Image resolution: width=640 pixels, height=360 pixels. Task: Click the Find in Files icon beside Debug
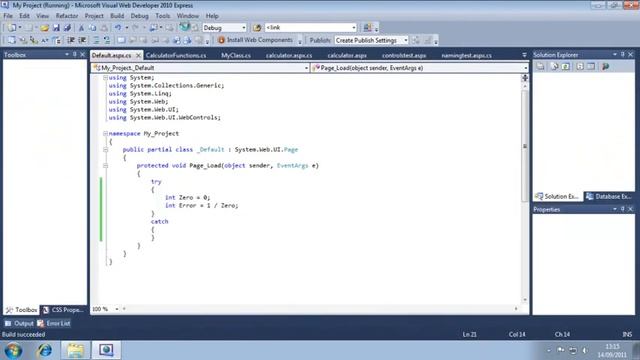257,28
